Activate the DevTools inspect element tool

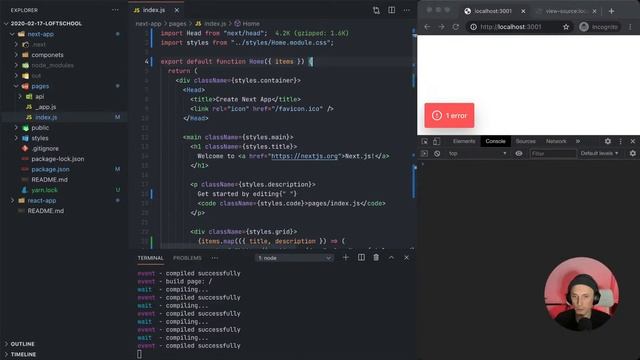click(424, 141)
